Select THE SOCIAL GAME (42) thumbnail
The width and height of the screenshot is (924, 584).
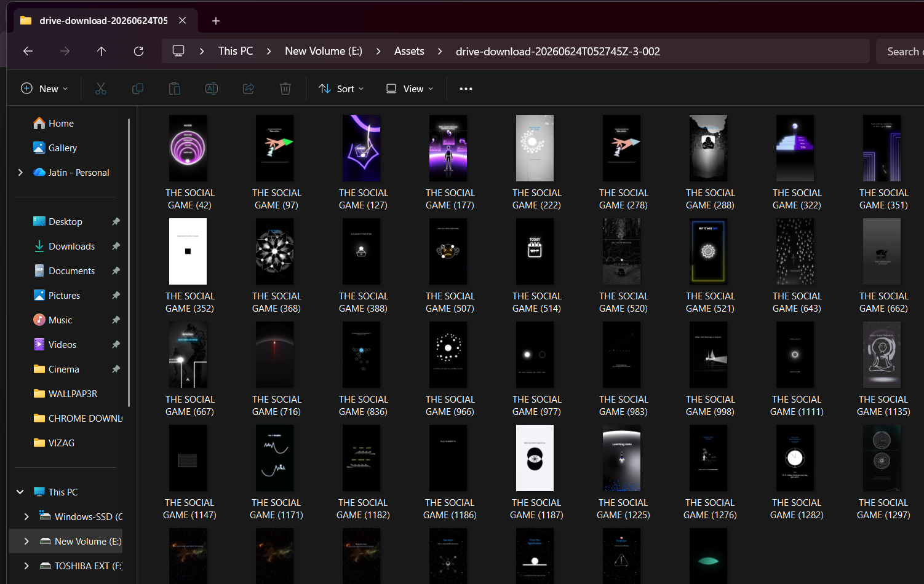pos(188,148)
